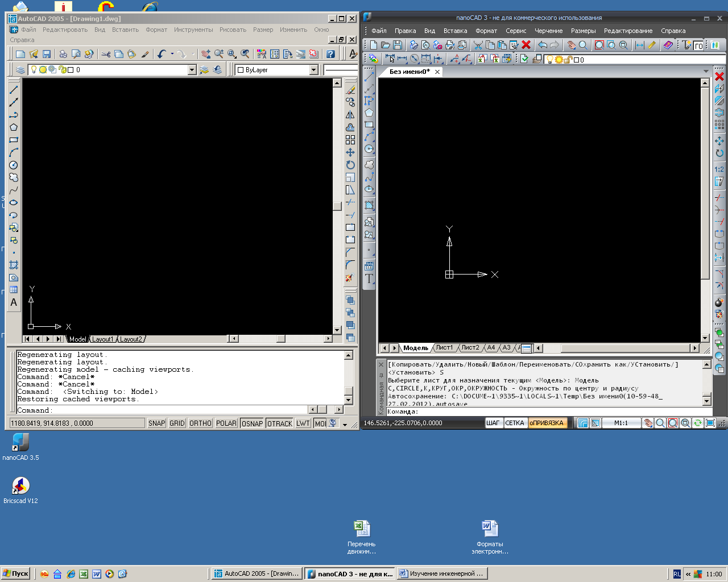Select the Spline tool in AutoCAD draw toolbar
This screenshot has width=728, height=582.
tap(14, 190)
